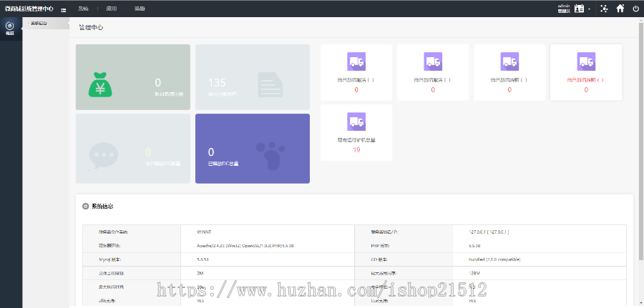Click the truck icon above red-labeled tile

coord(586,61)
